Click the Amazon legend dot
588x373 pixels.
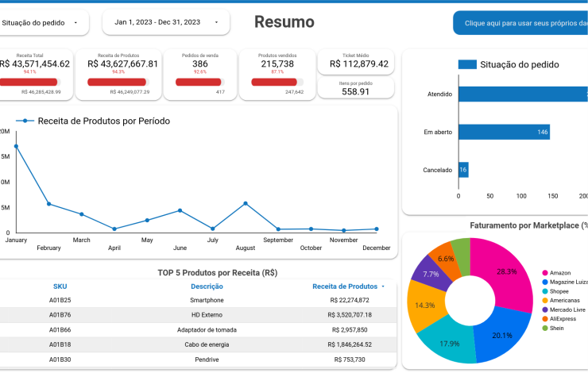point(544,273)
